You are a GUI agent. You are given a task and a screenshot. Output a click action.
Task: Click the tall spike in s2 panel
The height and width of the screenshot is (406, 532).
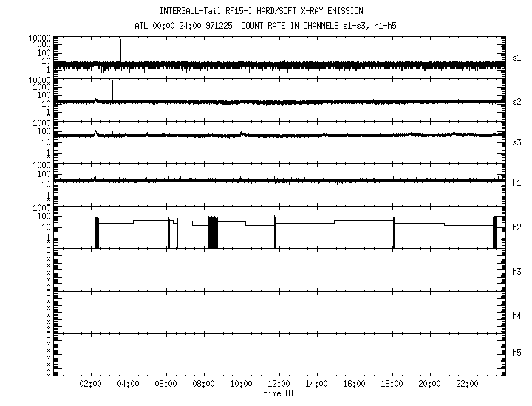(112, 89)
